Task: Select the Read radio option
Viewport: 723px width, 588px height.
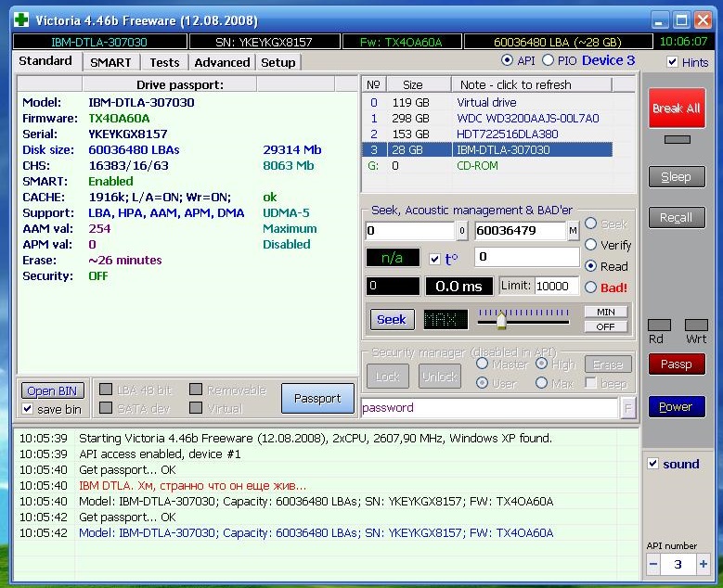Action: [x=590, y=266]
